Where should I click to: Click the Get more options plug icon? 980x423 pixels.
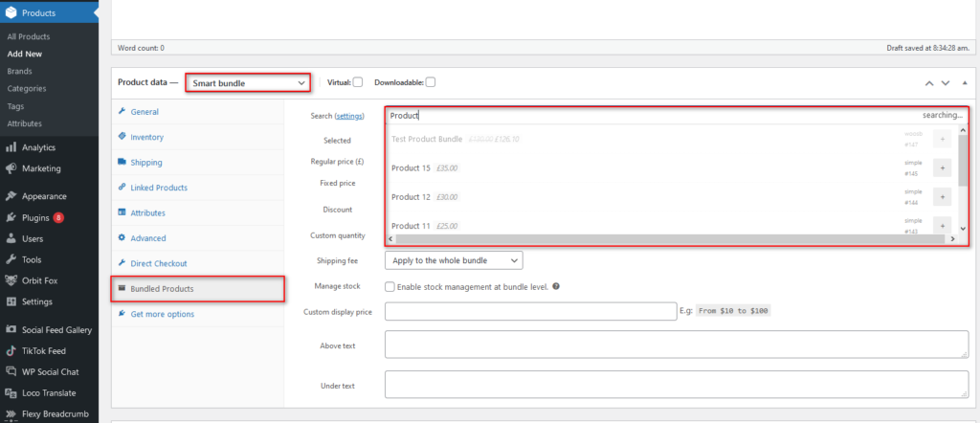122,314
